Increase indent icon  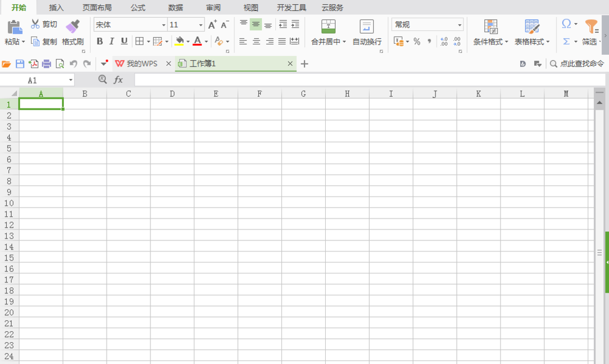point(295,24)
